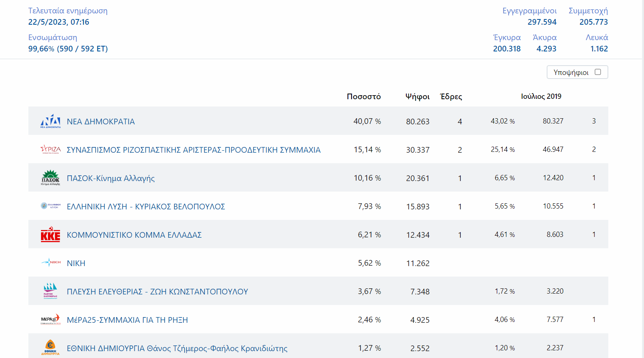Screen dimensions: 644x358
Task: Click the NIKH party logo
Action: [50, 262]
